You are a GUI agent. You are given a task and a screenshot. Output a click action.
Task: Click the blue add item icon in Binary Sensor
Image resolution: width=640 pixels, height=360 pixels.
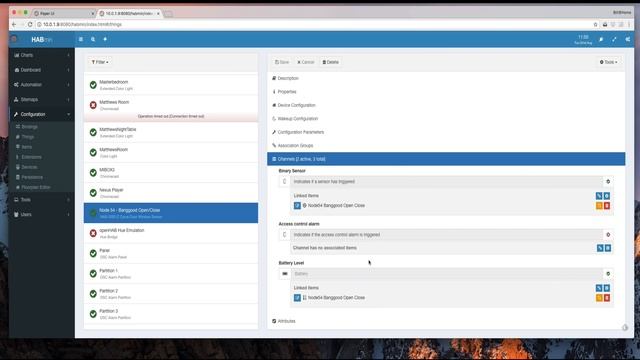(607, 196)
